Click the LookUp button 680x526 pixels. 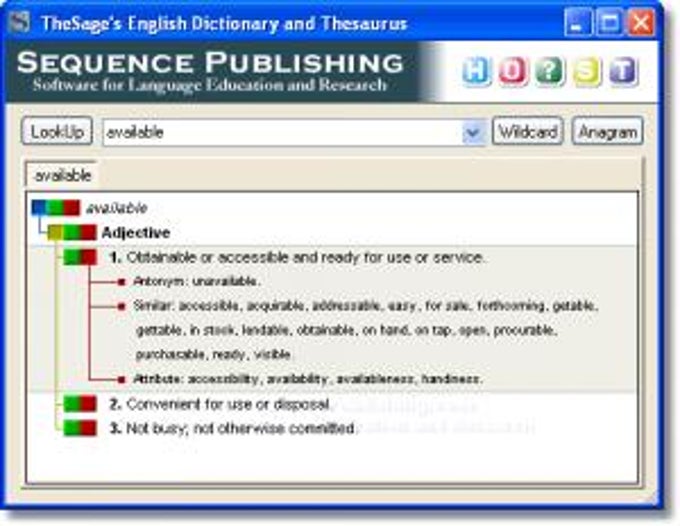(x=57, y=131)
